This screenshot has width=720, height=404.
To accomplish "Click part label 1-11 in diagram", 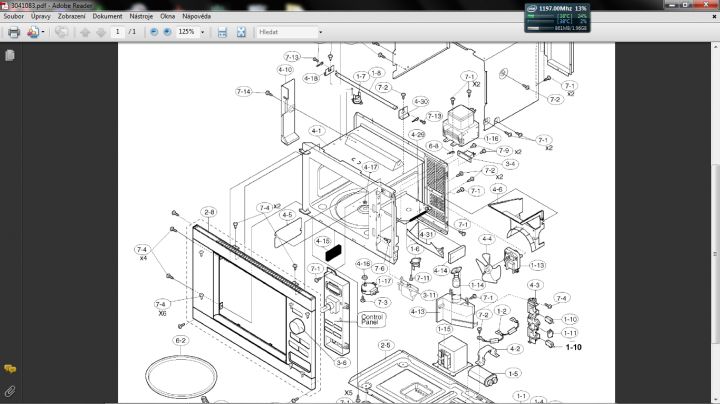I will (x=570, y=333).
